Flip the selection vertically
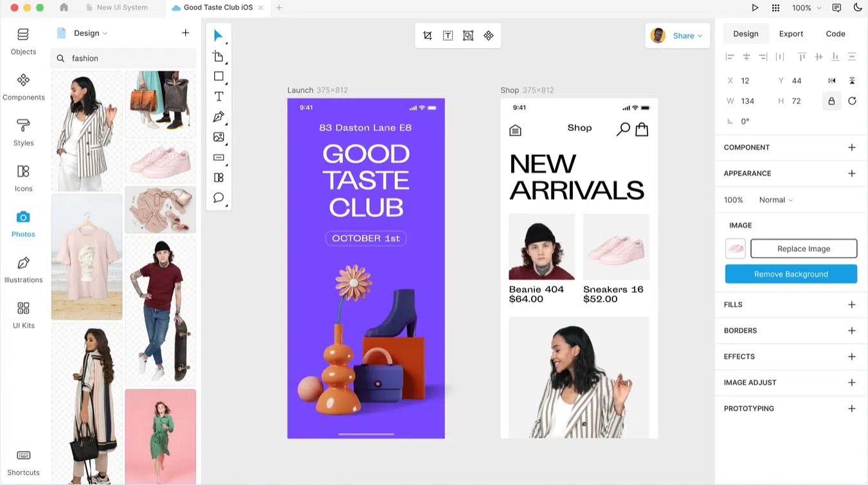 click(x=852, y=80)
